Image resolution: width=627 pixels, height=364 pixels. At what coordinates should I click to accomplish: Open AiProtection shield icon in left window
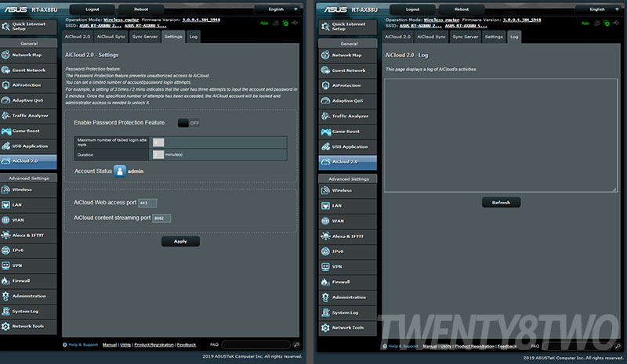click(x=5, y=85)
